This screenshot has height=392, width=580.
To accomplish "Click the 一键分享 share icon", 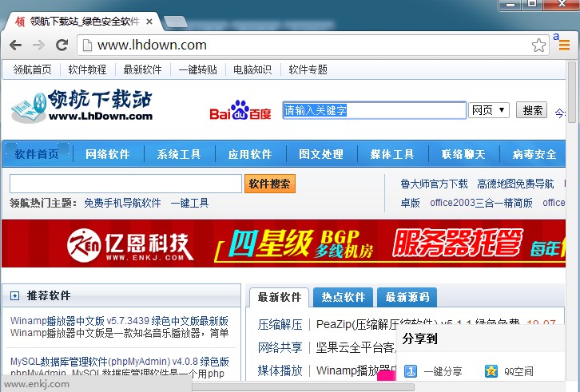I will [410, 371].
